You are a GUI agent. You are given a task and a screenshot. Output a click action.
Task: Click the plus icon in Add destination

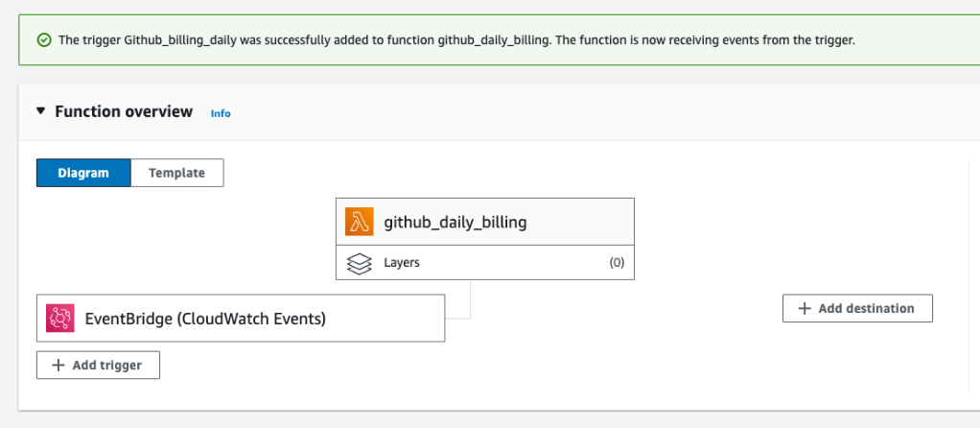coord(805,308)
